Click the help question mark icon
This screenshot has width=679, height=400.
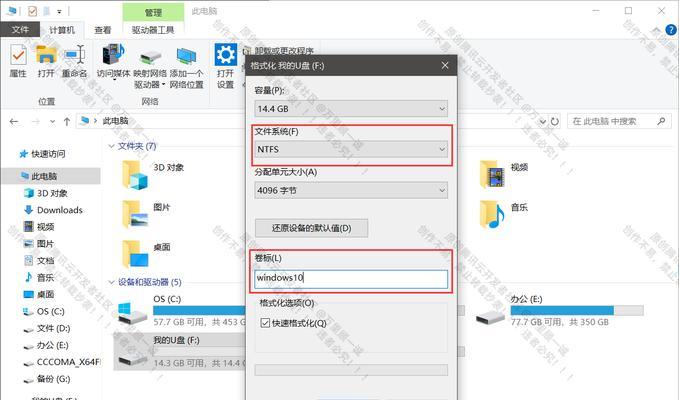671,30
